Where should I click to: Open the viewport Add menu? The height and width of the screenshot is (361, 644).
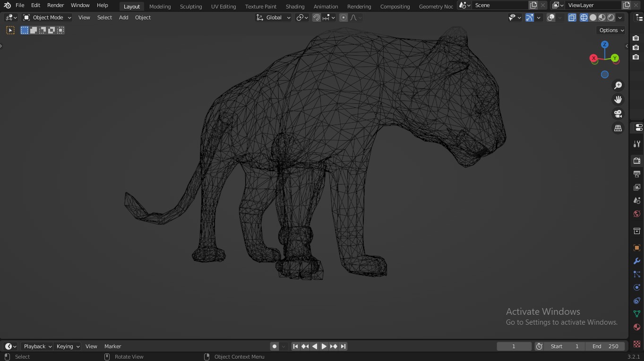(x=123, y=17)
